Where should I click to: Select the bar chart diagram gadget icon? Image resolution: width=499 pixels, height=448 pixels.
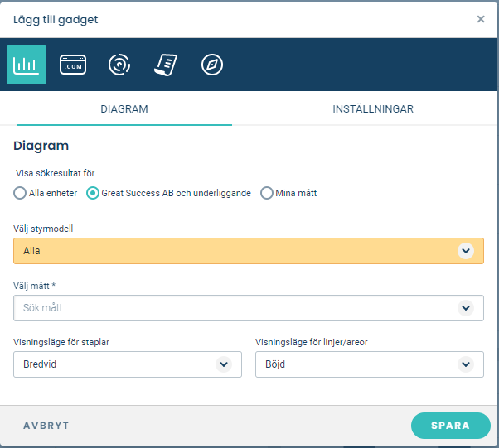coord(27,65)
